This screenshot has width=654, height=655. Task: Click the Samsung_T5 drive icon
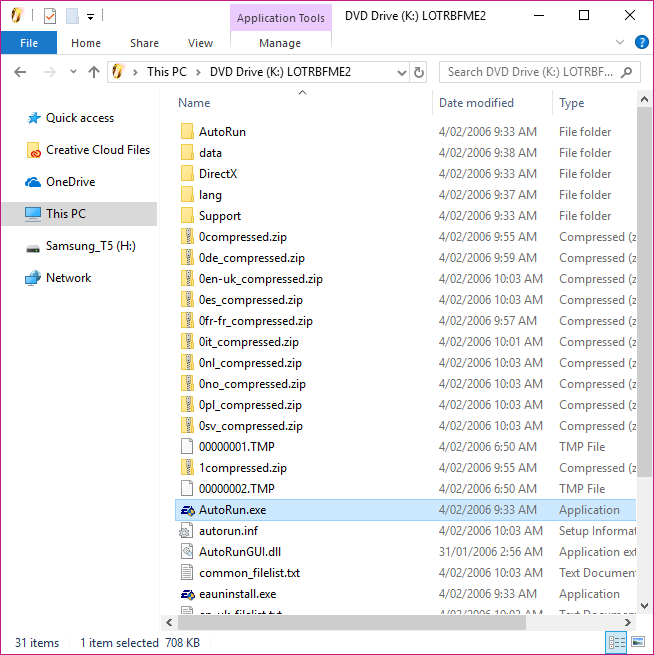pos(33,249)
